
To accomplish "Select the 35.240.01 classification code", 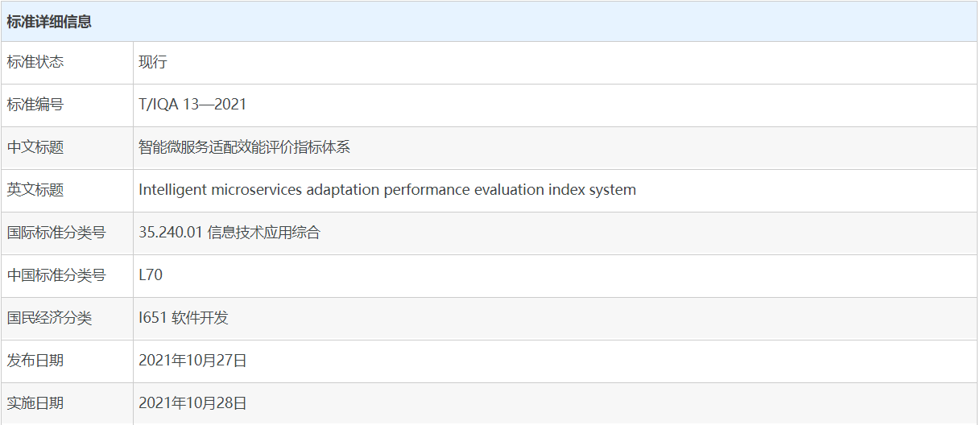I will 171,233.
